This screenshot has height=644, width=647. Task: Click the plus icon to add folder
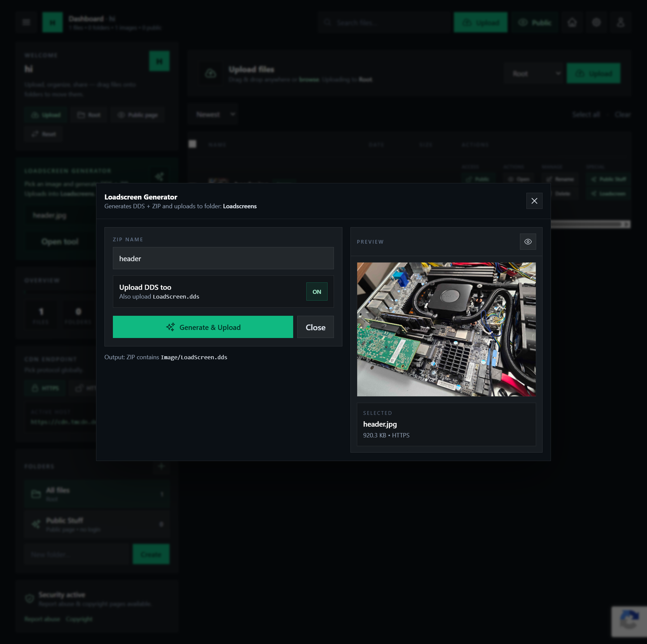coord(161,466)
